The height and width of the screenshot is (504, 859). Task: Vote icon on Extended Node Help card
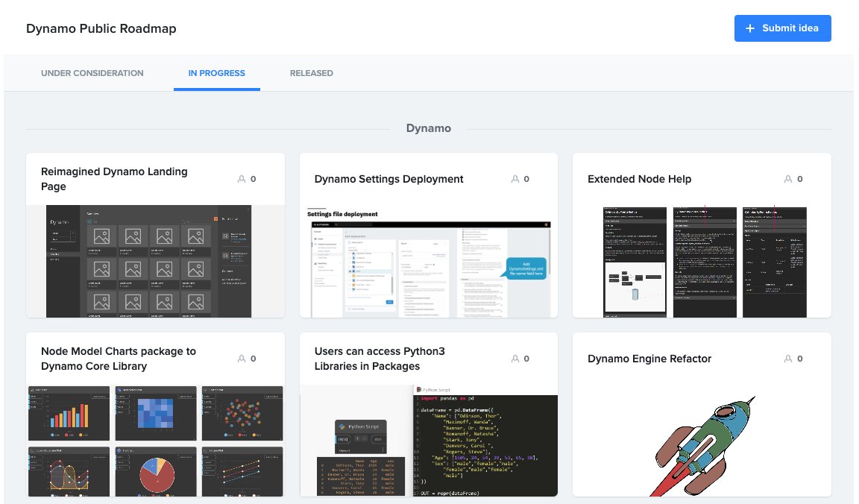point(787,179)
